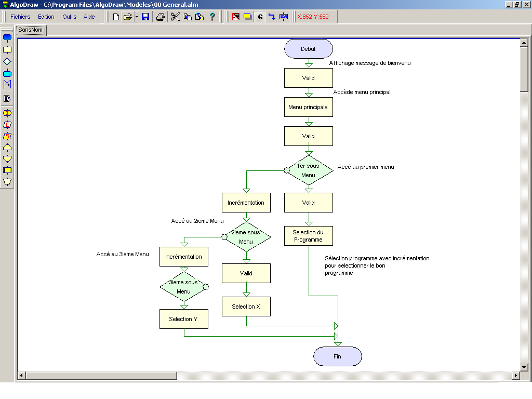532x399 pixels.
Task: Click the Debut start block
Action: pos(309,49)
